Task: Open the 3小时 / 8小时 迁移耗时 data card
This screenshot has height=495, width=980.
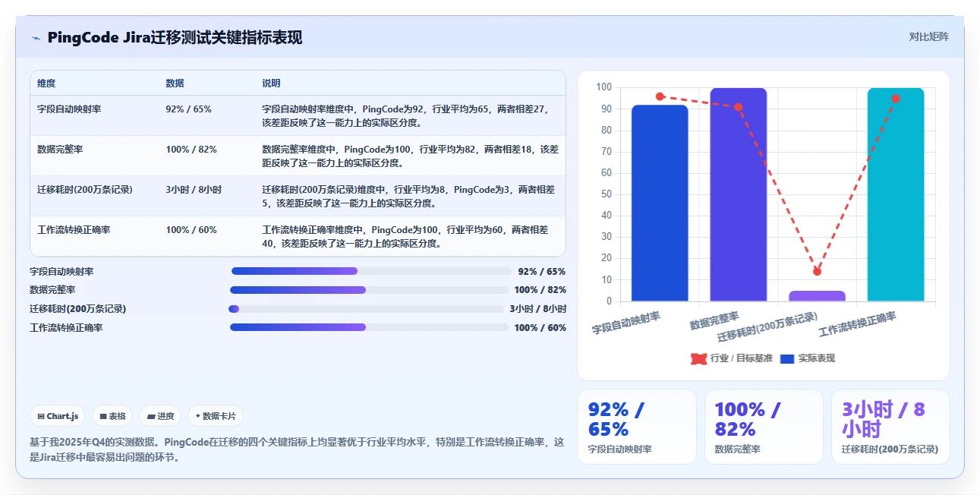Action: click(x=890, y=427)
